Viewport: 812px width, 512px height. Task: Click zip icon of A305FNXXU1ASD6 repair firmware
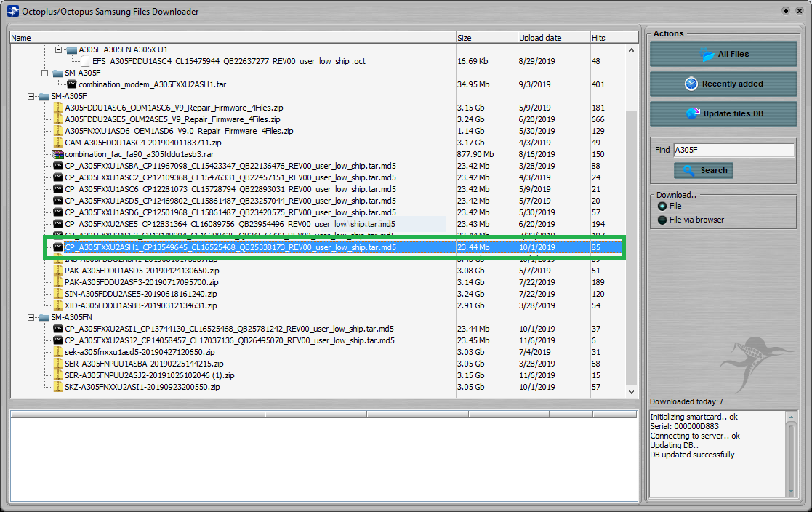point(57,131)
